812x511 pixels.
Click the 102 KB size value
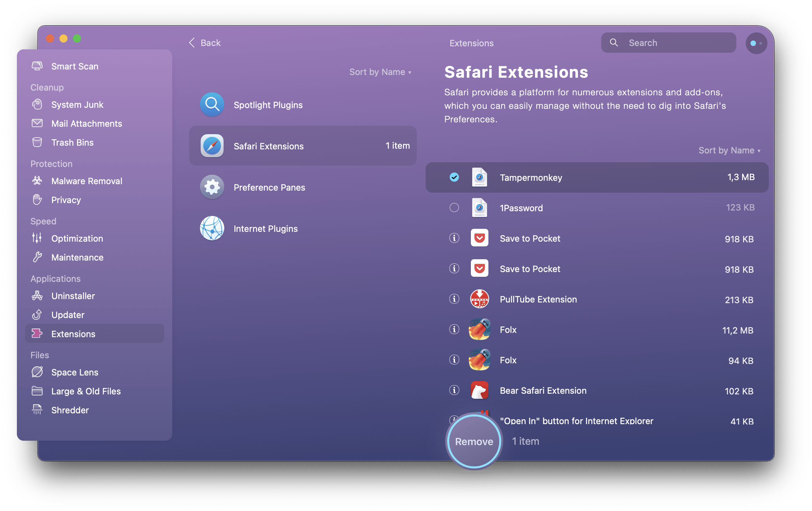tap(739, 391)
